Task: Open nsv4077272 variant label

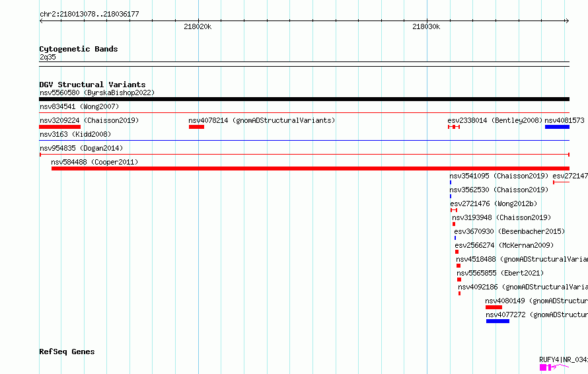Action: [536, 315]
